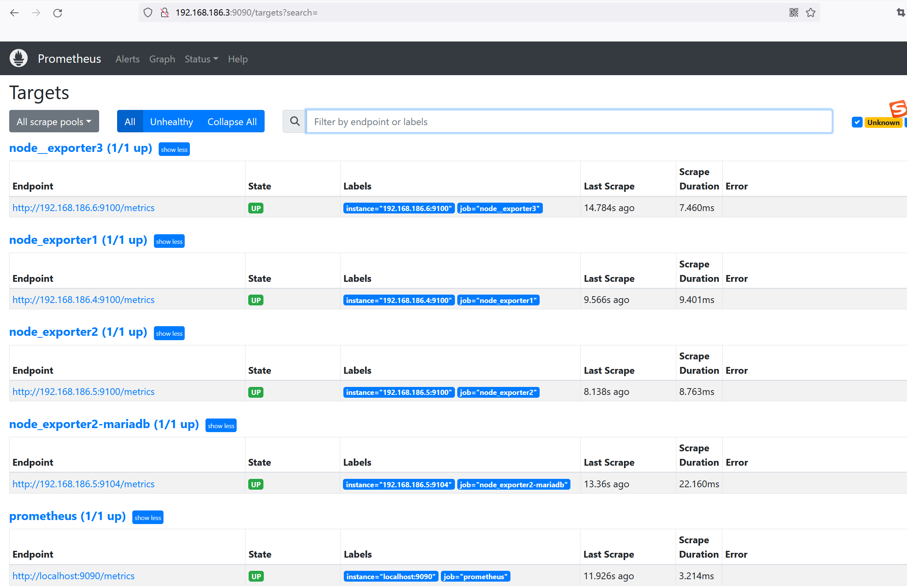Collapse node_exporter3 with show less

tap(174, 149)
